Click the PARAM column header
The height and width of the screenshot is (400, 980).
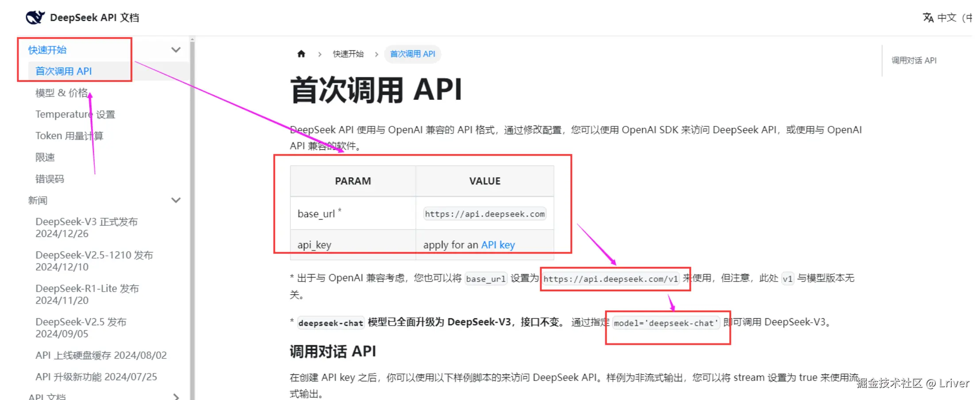tap(353, 181)
